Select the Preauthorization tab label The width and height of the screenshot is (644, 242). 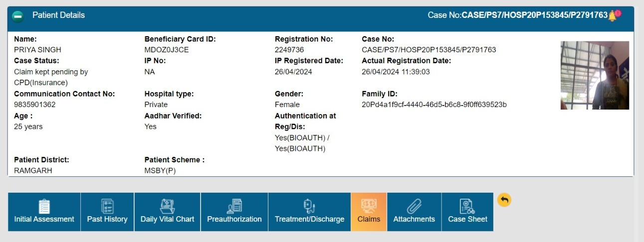point(234,219)
